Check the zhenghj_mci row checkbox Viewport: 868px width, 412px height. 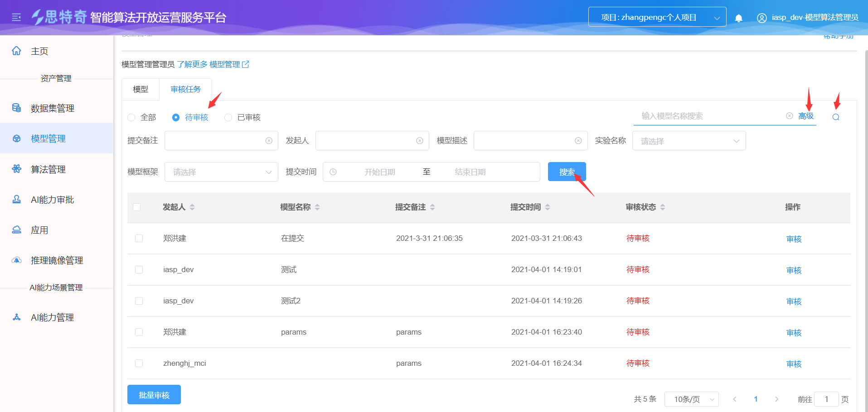[x=139, y=363]
